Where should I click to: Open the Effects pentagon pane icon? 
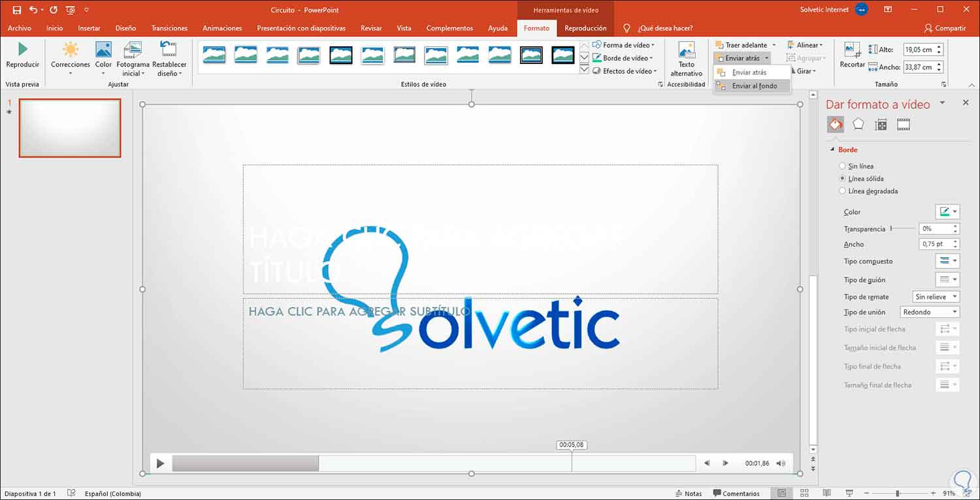coord(858,124)
